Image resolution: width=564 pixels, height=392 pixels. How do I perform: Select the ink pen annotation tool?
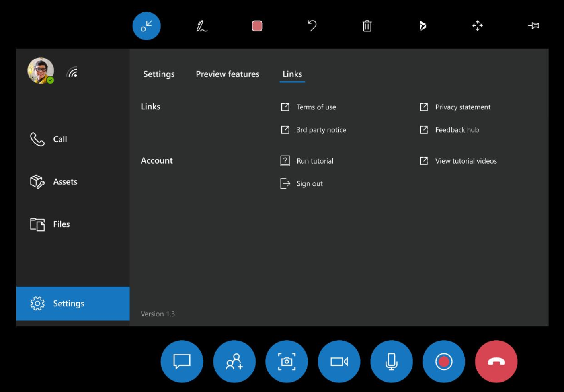(202, 26)
